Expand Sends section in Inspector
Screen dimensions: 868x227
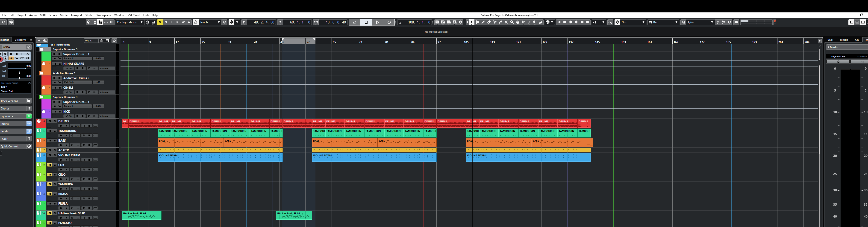tap(16, 131)
